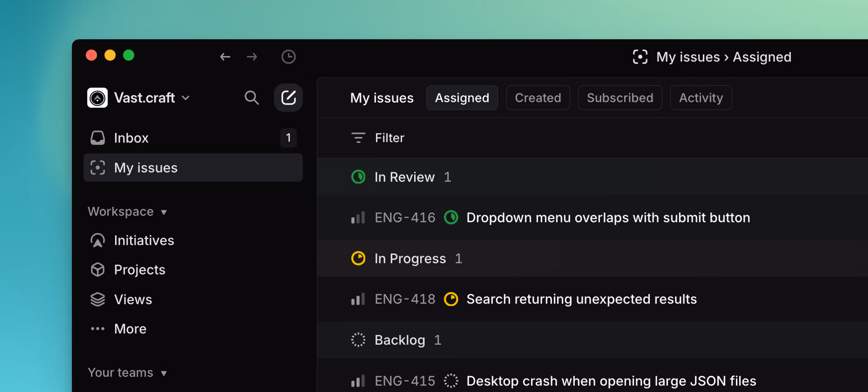Open the recent history clock icon
This screenshot has width=868, height=392.
pos(288,57)
